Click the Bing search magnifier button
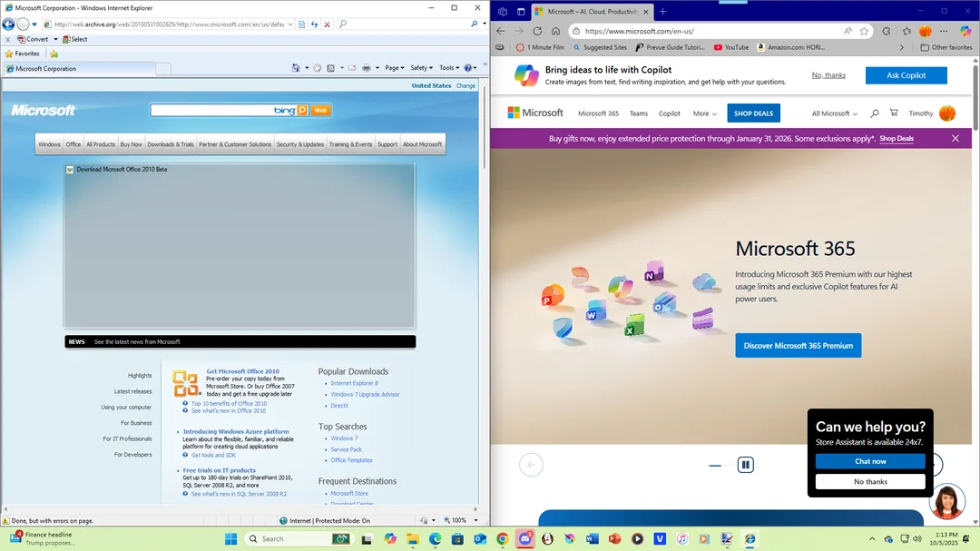 302,110
